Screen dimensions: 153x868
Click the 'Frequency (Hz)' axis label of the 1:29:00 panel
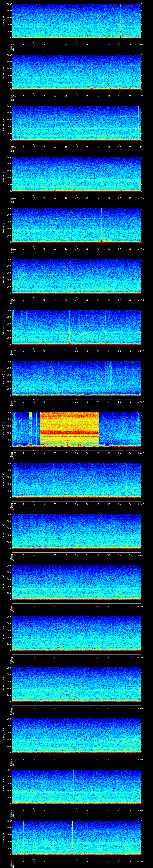(3, 21)
